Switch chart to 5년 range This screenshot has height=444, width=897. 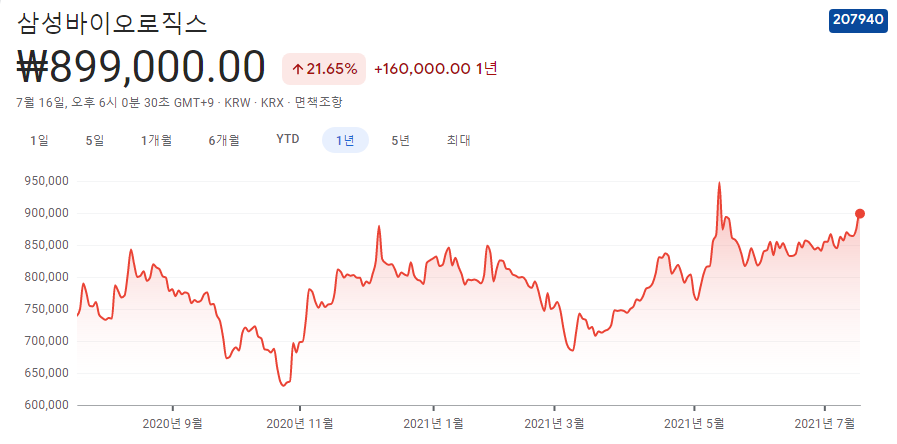pos(400,140)
